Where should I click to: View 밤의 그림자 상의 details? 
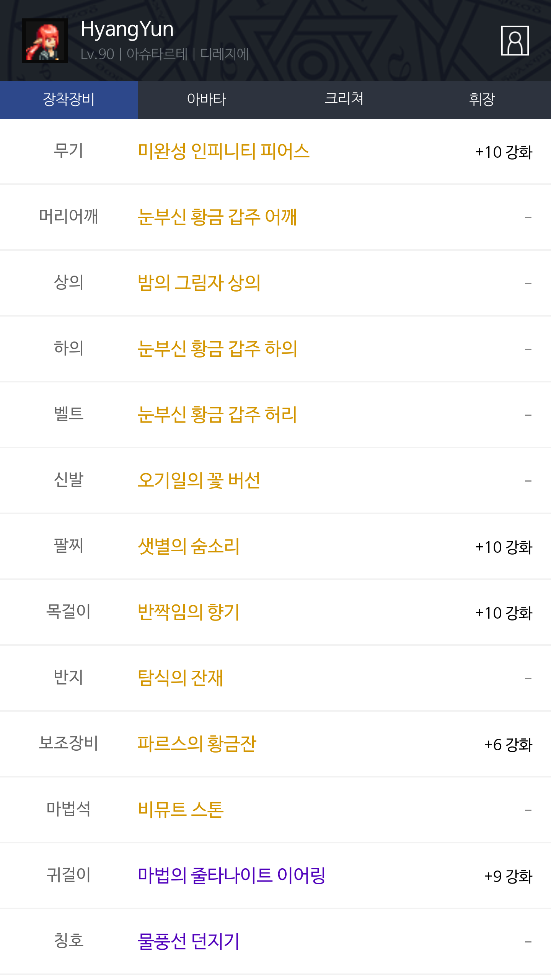coord(199,283)
